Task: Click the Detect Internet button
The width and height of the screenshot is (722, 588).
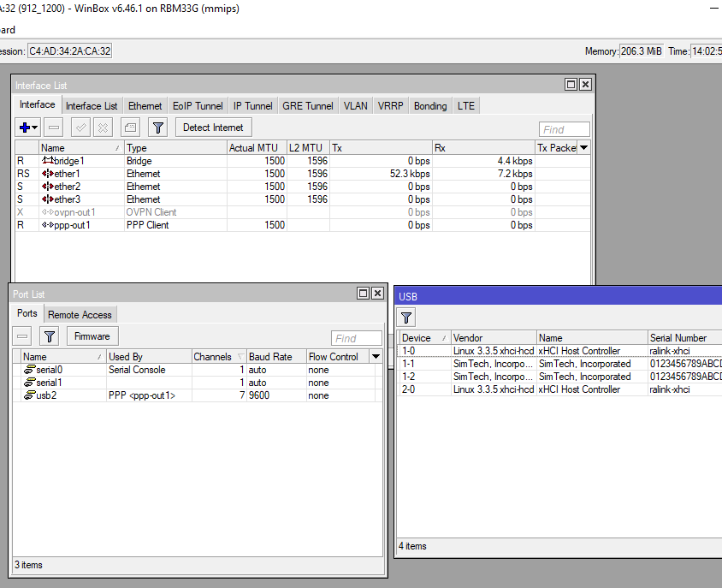Action: (214, 128)
